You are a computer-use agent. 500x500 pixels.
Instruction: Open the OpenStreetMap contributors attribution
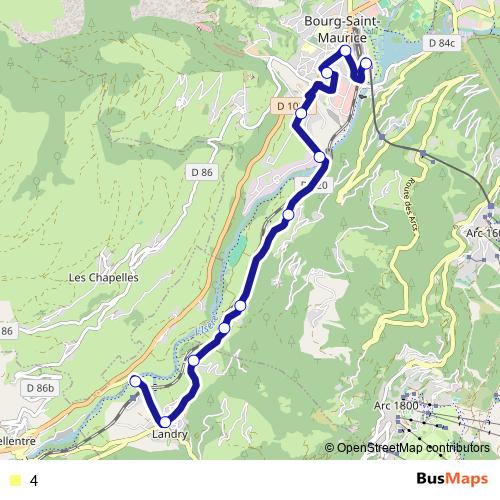pyautogui.click(x=407, y=448)
